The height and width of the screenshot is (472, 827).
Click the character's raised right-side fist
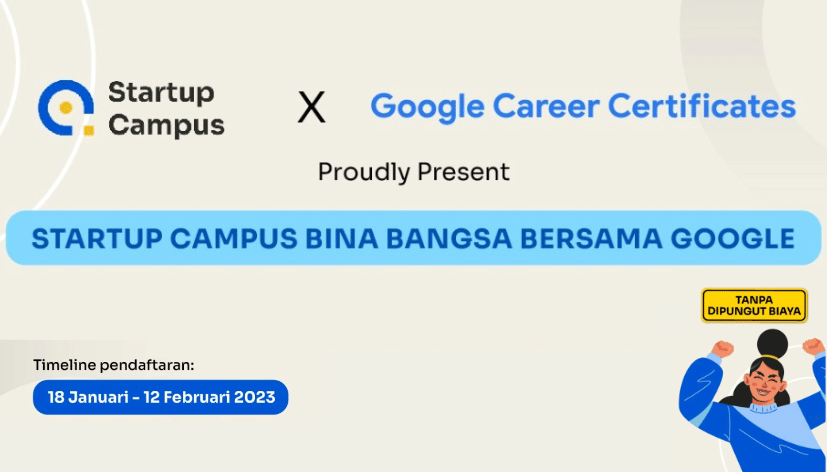[x=813, y=346]
